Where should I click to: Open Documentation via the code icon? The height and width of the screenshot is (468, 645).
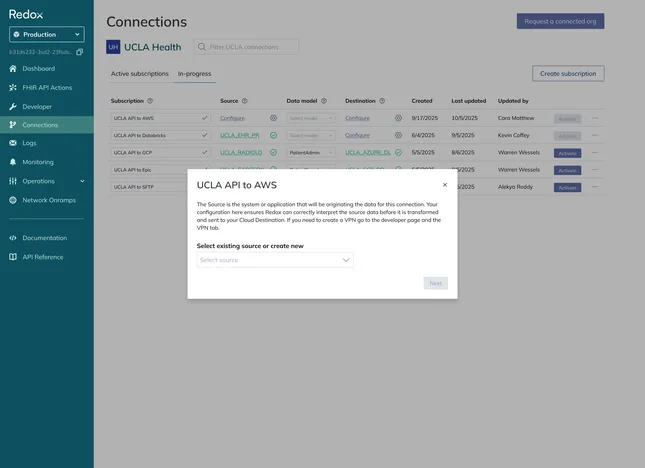tap(13, 238)
